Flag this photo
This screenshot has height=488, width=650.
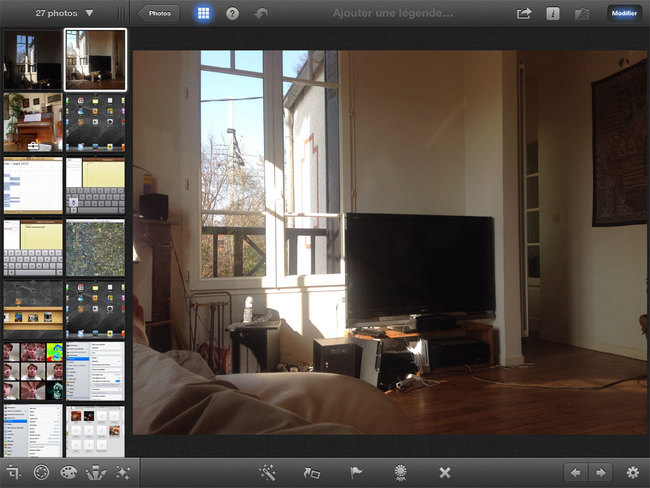356,473
